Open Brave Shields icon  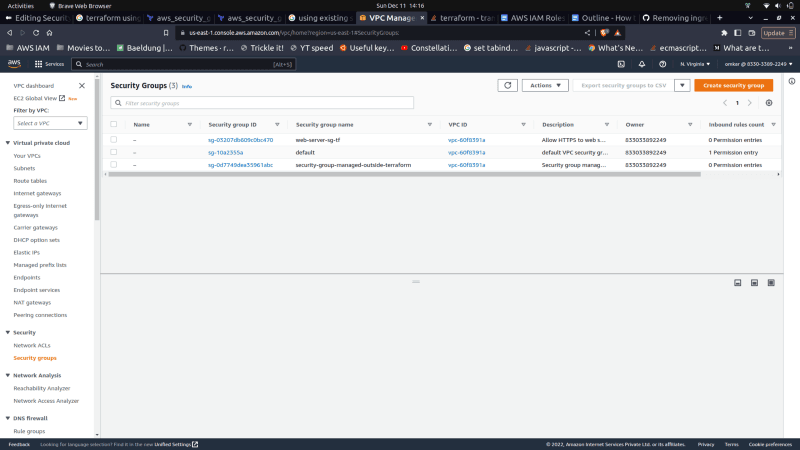coord(604,33)
